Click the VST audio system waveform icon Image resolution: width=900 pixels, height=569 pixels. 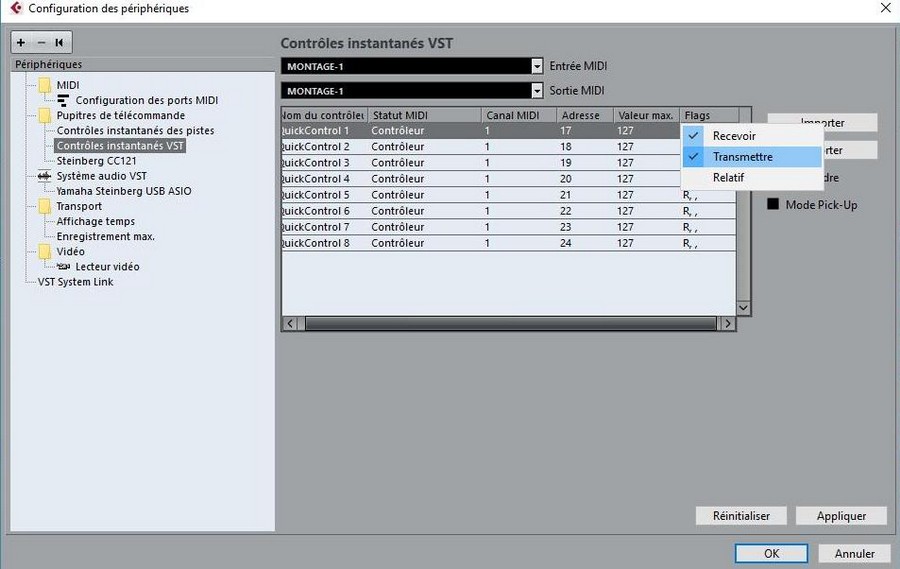tap(44, 176)
